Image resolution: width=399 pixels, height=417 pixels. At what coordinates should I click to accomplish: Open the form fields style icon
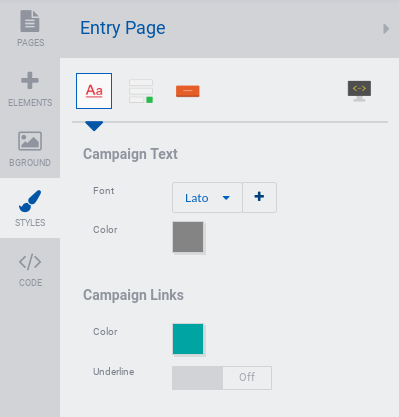[141, 91]
